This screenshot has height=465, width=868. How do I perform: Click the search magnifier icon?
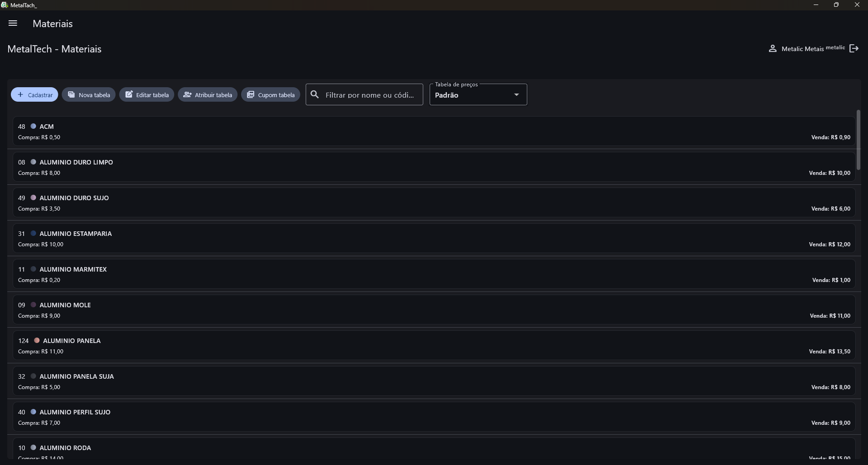(315, 94)
